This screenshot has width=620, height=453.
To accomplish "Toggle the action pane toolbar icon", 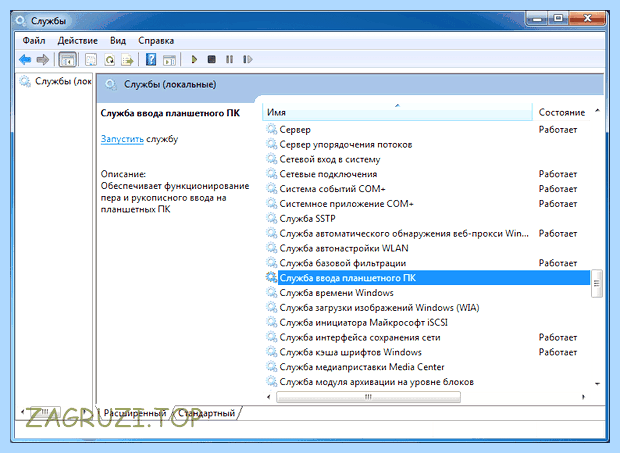I will tap(169, 60).
